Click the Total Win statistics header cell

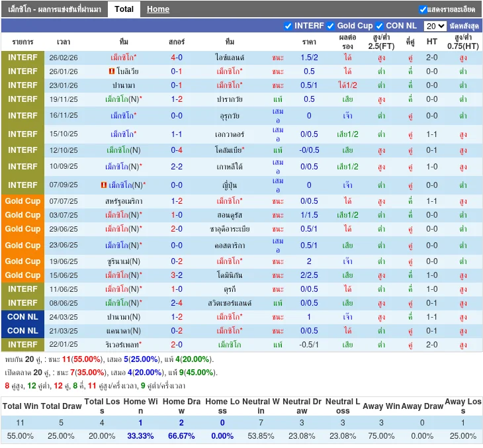pyautogui.click(x=21, y=406)
